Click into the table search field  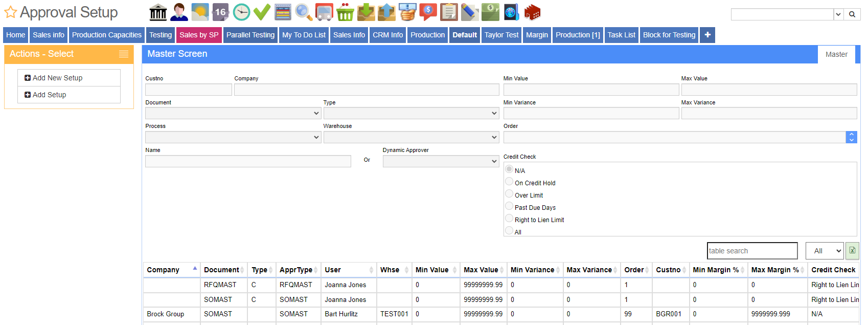pos(751,251)
